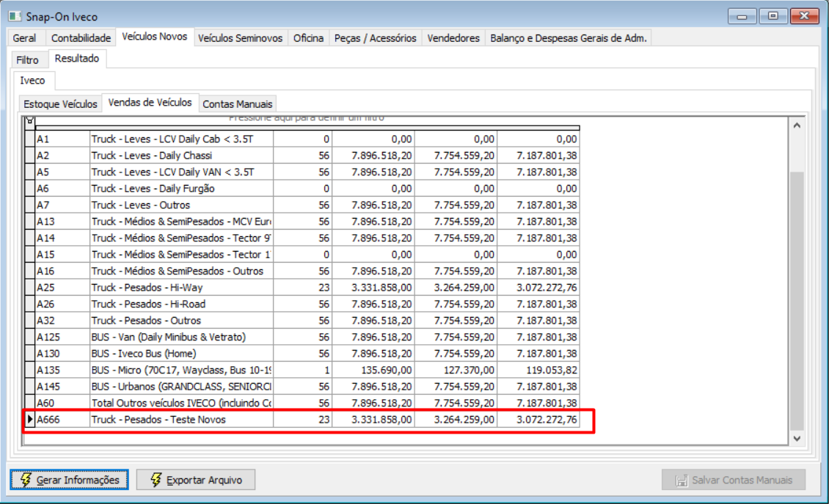Switch to the Filtro sub-tab
829x504 pixels.
click(x=27, y=59)
